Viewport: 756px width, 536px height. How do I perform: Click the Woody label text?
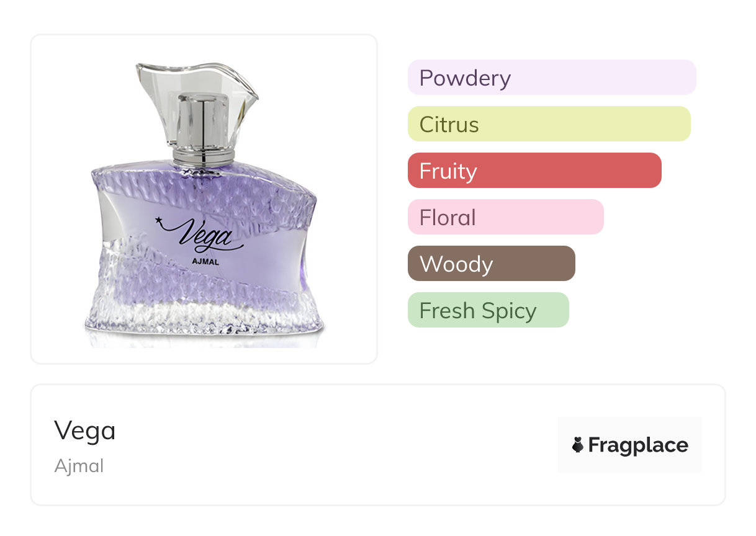click(456, 264)
